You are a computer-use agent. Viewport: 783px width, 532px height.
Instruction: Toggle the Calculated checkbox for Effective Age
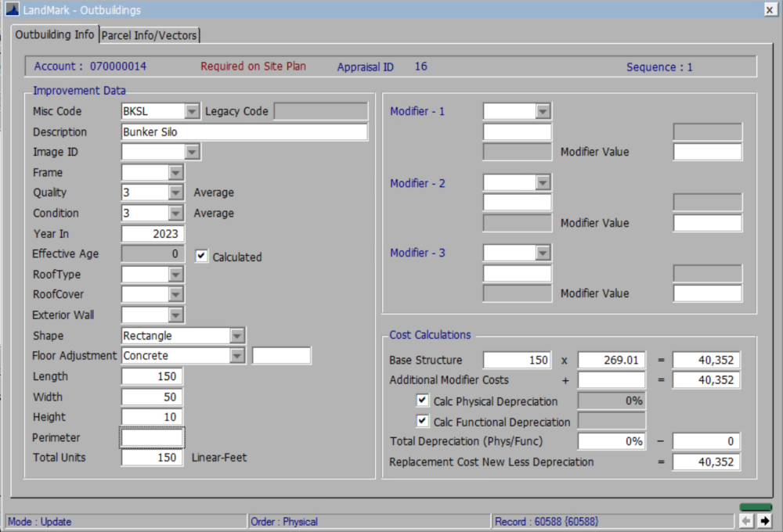tap(200, 257)
